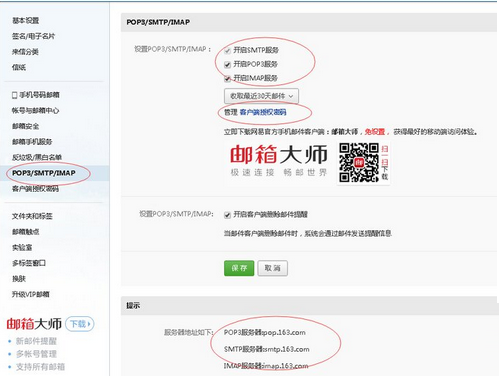Screen dimensions: 499x386
Task: Click the 客户端授权密码 link after 管理
Action: [x=263, y=113]
